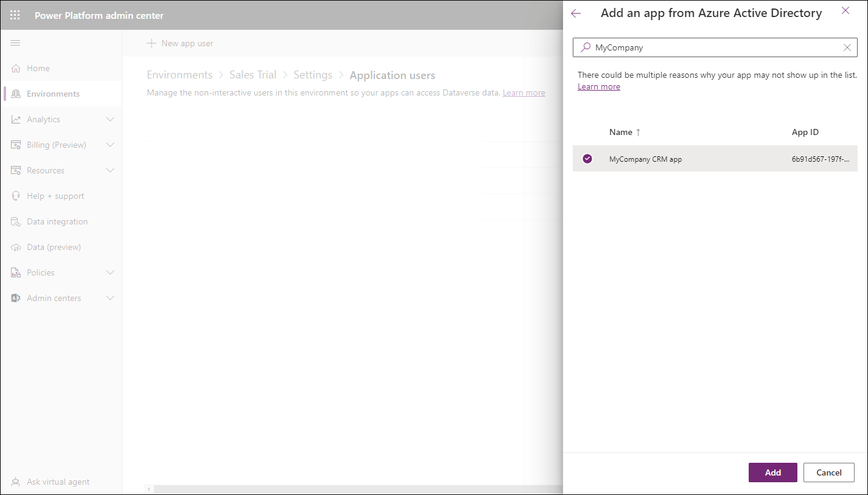Screen dimensions: 868x495
Task: Click the Data integration icon
Action: point(16,221)
